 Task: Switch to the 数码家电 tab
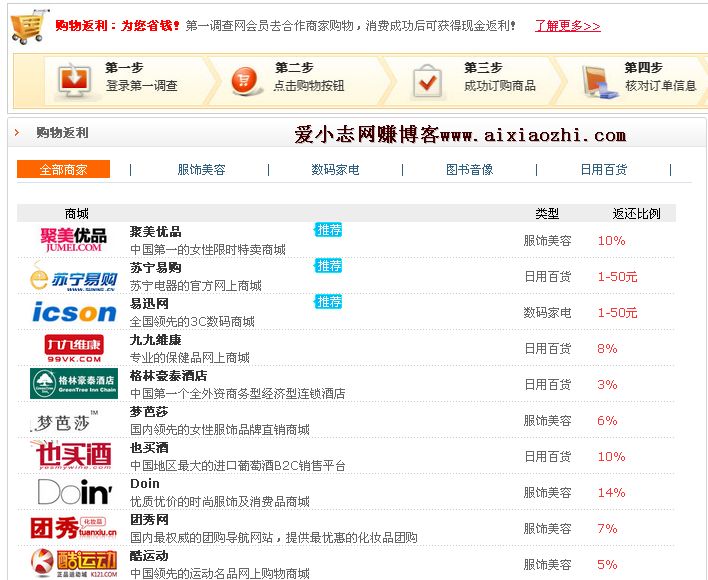tap(335, 170)
